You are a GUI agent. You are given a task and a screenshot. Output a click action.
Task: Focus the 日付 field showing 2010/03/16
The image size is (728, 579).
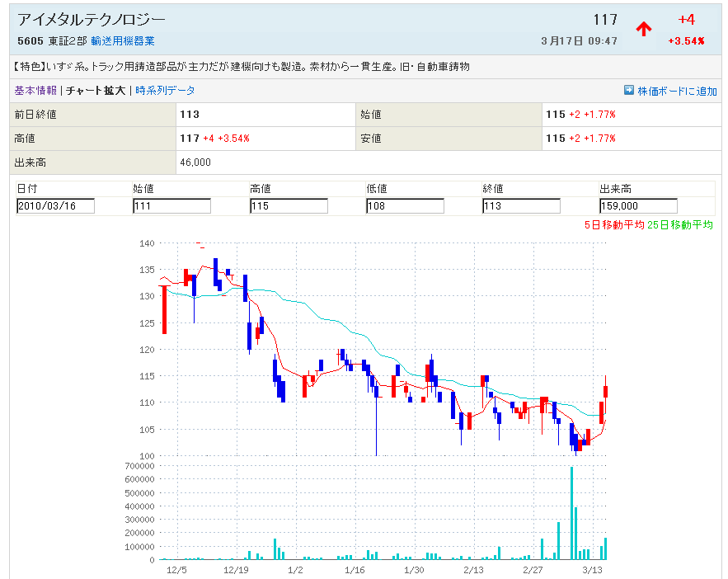[55, 205]
